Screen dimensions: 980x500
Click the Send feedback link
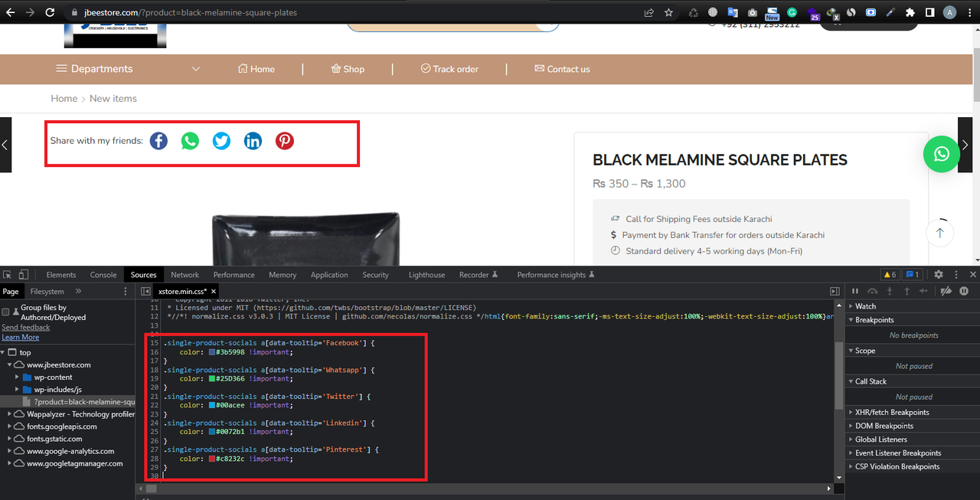[26, 327]
